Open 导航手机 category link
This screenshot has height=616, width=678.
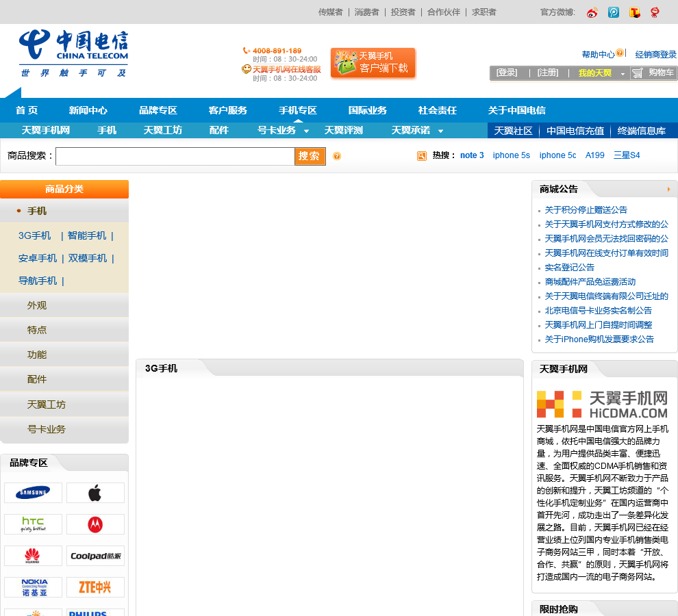[x=38, y=281]
